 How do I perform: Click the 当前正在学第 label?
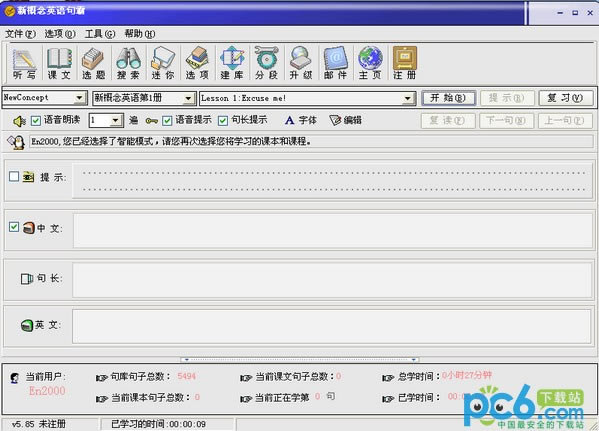point(282,397)
